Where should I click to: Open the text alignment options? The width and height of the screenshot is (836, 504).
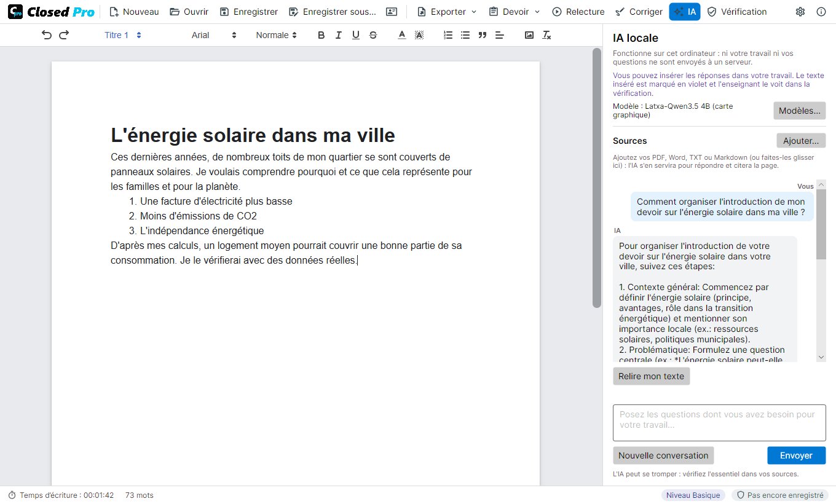point(500,35)
